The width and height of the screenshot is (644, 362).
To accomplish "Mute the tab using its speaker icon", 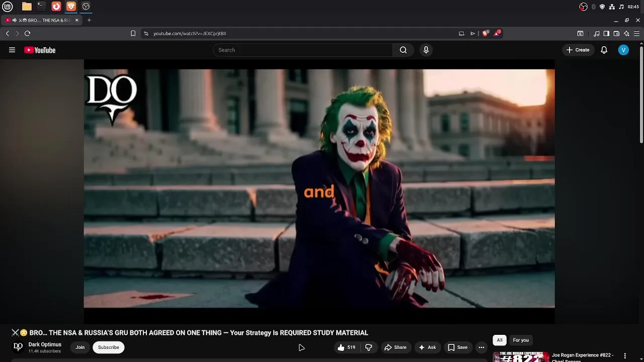I will coord(14,20).
